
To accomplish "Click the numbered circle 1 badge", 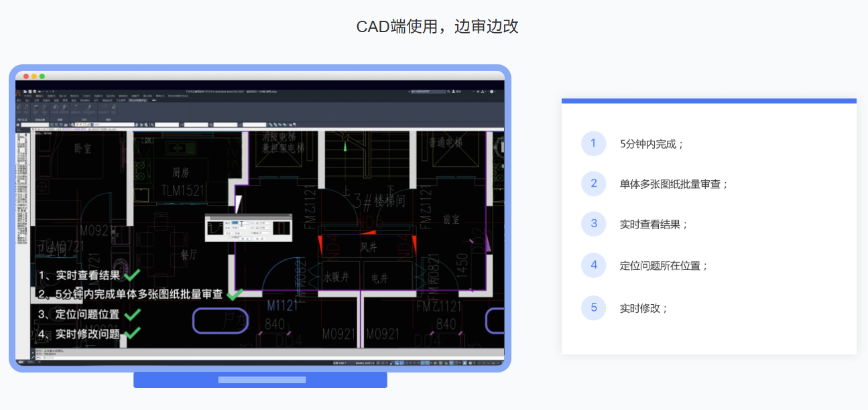I will point(593,143).
